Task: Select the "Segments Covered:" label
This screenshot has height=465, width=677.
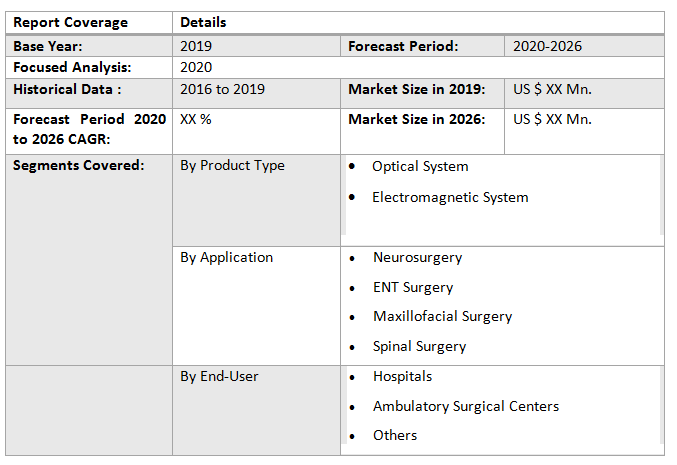Action: tap(78, 166)
